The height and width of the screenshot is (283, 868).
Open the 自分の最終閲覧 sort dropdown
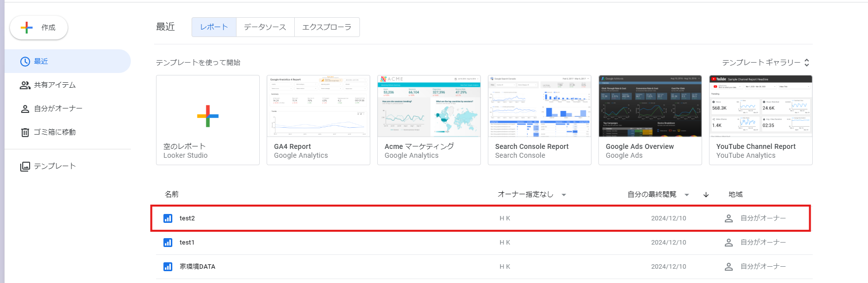point(658,194)
